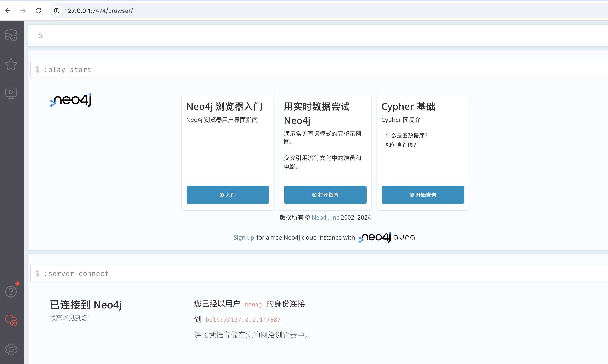This screenshot has width=608, height=364.
Task: Click the Neo4j logo in play frame
Action: [x=71, y=100]
